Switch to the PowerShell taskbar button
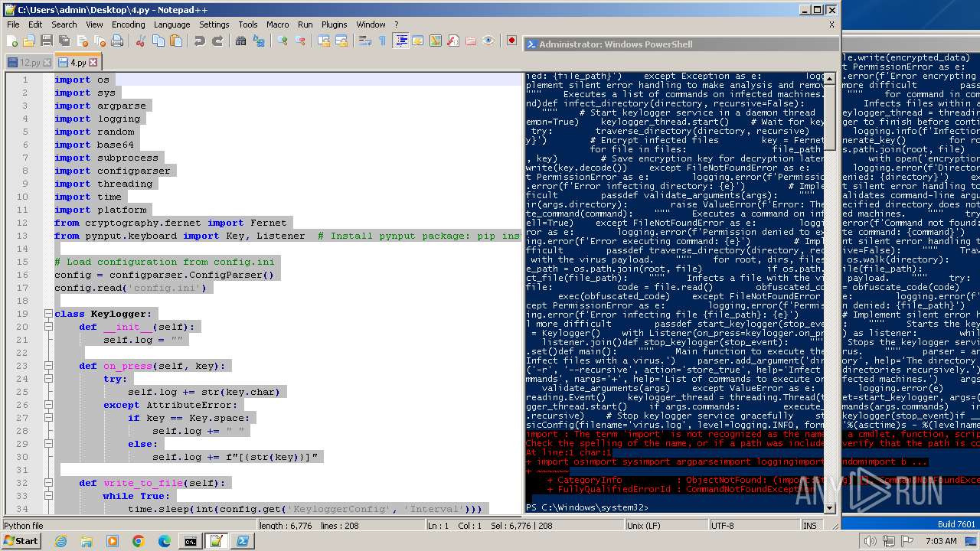980x551 pixels. point(243,541)
